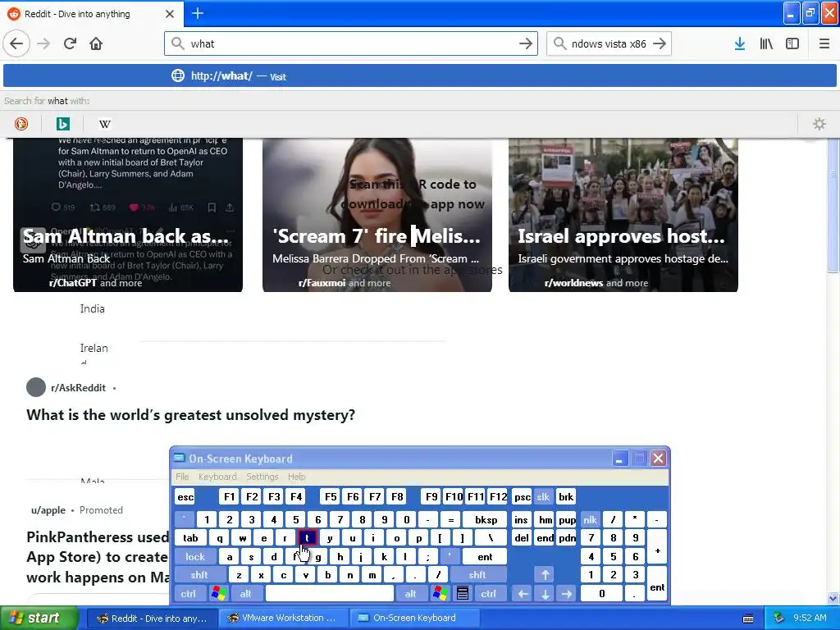
Task: Click the go arrow in the search box
Action: tap(660, 43)
